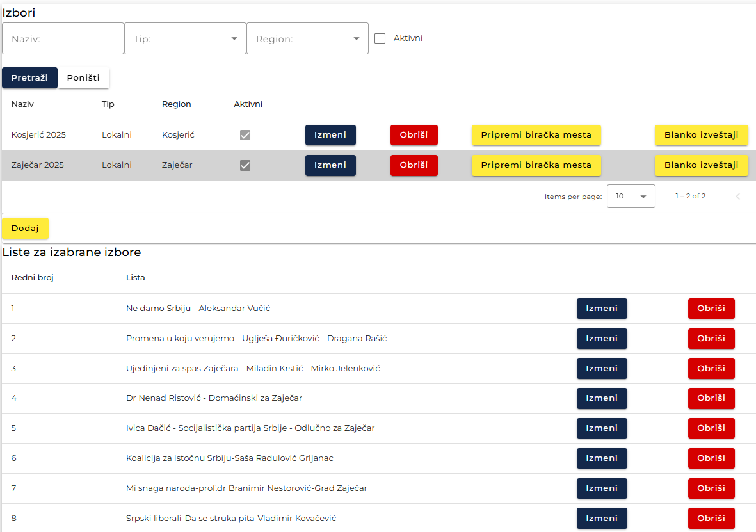Delete the Zaječar 2025 election
This screenshot has height=532, width=756.
pos(414,165)
